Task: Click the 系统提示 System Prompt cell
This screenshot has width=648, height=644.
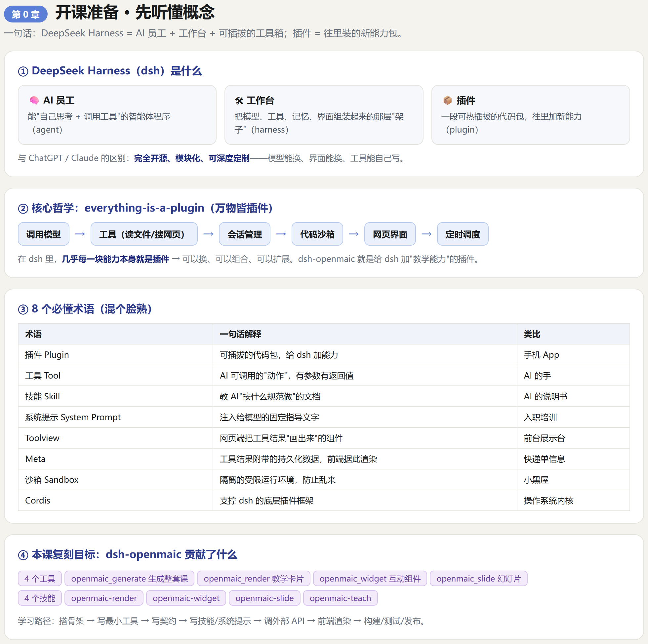Action: [x=115, y=417]
